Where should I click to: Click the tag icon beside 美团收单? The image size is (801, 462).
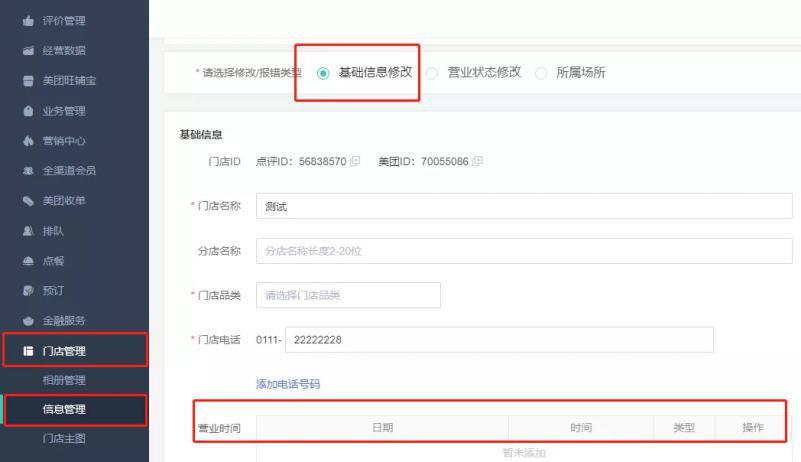(x=28, y=201)
